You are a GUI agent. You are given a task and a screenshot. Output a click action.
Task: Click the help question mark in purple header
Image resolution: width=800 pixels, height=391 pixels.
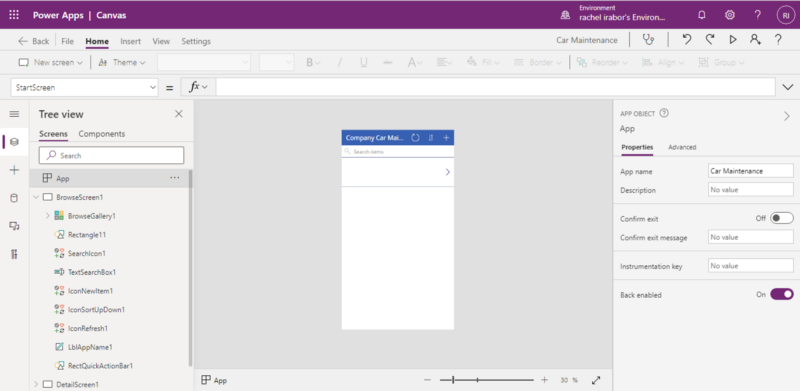pyautogui.click(x=758, y=15)
